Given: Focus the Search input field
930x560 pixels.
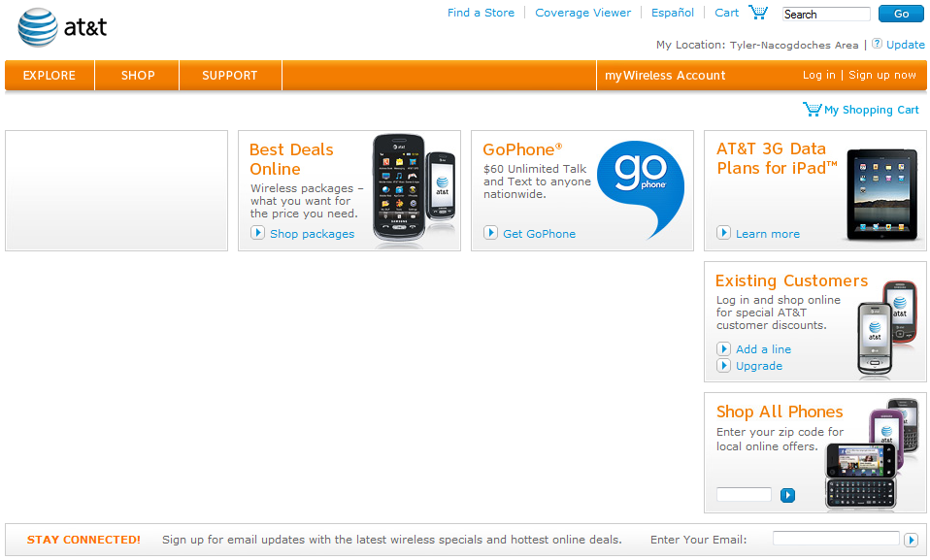Looking at the screenshot, I should [826, 15].
